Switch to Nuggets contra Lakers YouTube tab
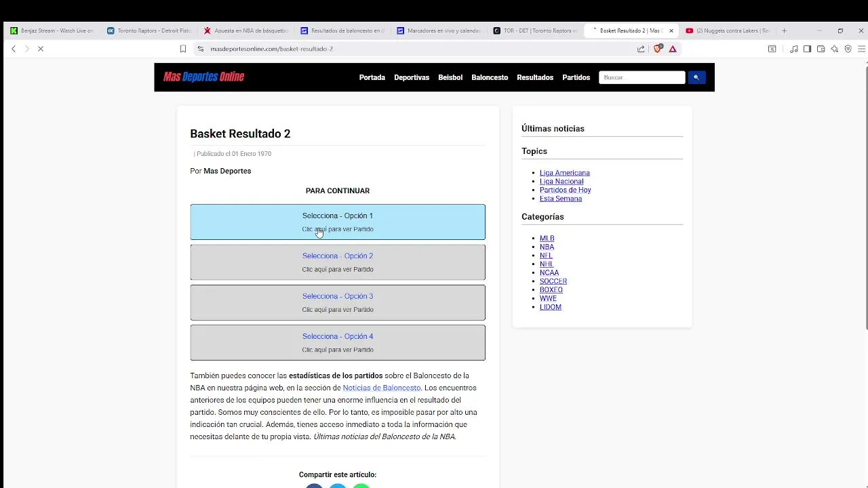This screenshot has height=488, width=868. [728, 30]
